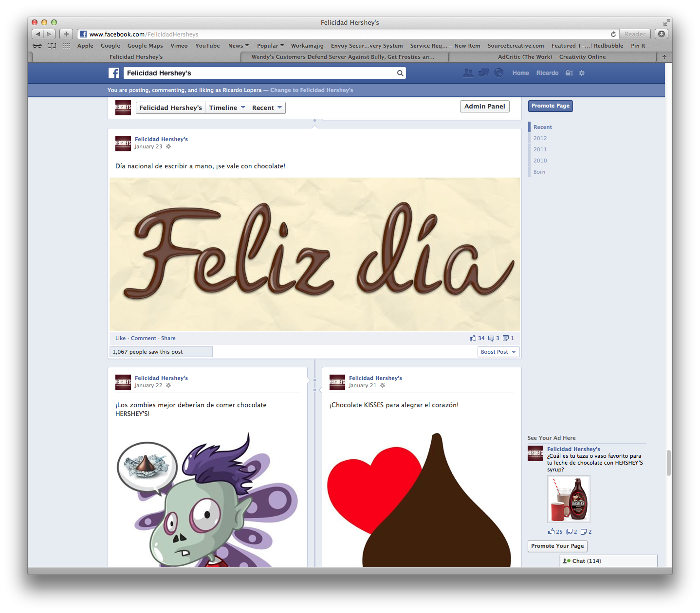This screenshot has width=700, height=613.
Task: Click the Safari add bookmark plus button
Action: coord(66,34)
